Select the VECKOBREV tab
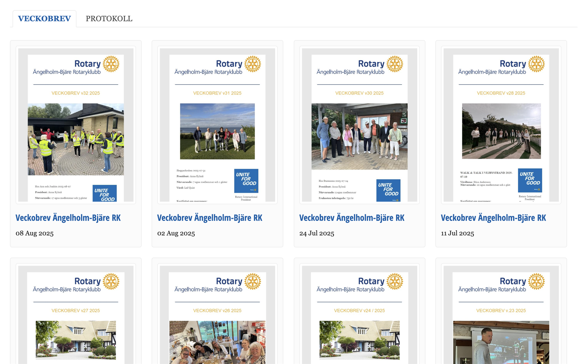This screenshot has width=588, height=364. click(x=44, y=19)
